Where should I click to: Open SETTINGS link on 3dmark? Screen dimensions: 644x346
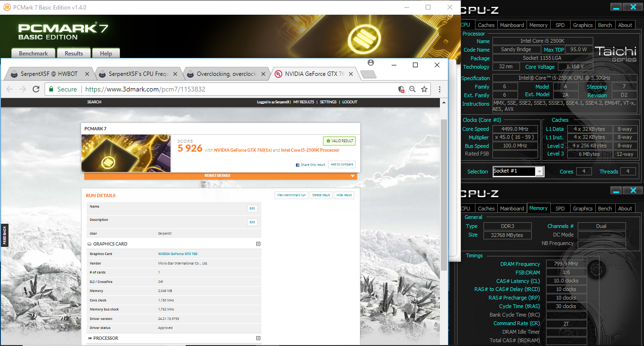click(328, 102)
